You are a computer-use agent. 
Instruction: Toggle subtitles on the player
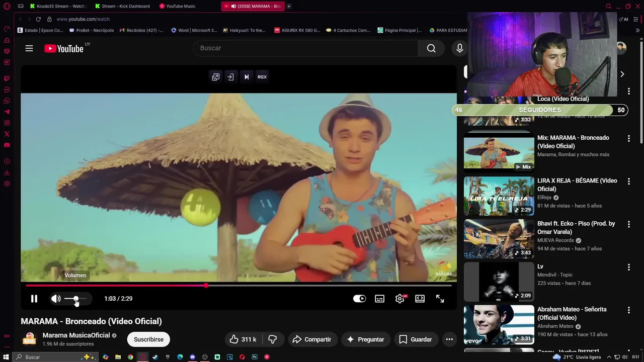coord(380,299)
